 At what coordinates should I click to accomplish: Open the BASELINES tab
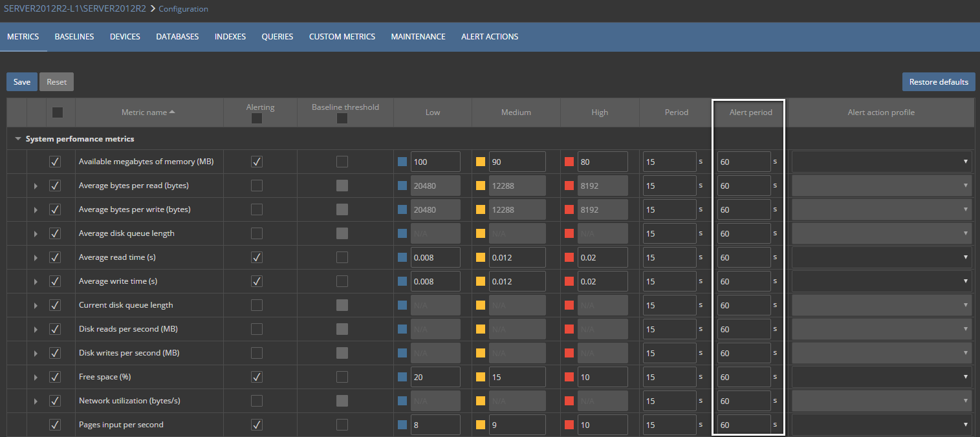74,37
